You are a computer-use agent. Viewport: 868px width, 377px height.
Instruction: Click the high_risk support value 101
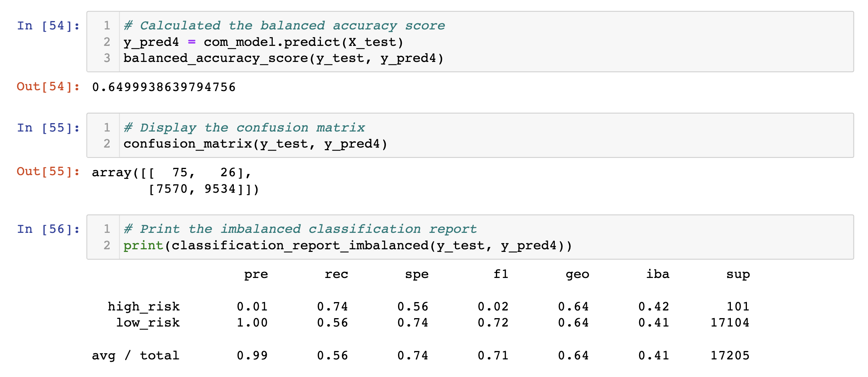(738, 307)
